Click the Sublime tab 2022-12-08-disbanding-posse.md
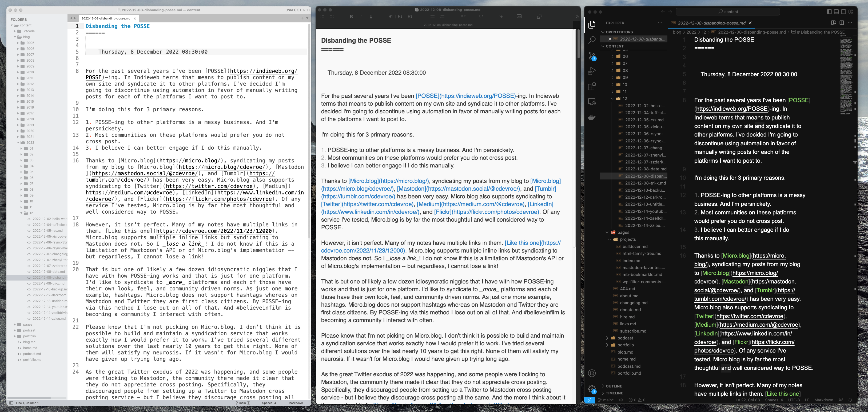The width and height of the screenshot is (868, 412). pos(106,18)
